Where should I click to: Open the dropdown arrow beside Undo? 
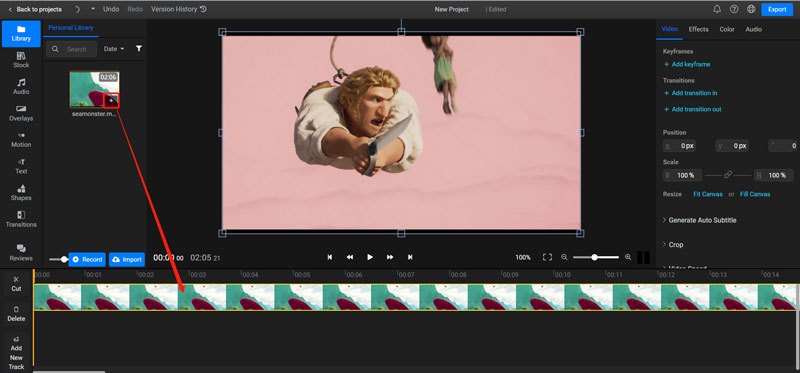coord(93,9)
